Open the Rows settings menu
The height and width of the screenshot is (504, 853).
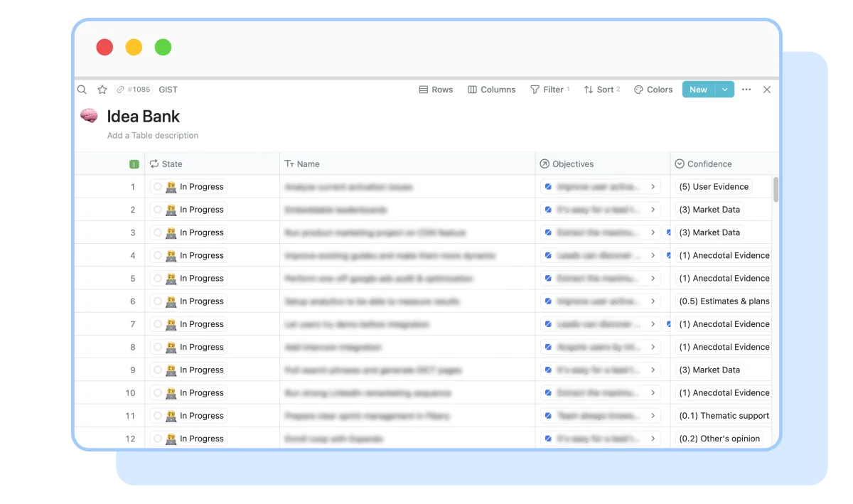click(x=436, y=90)
